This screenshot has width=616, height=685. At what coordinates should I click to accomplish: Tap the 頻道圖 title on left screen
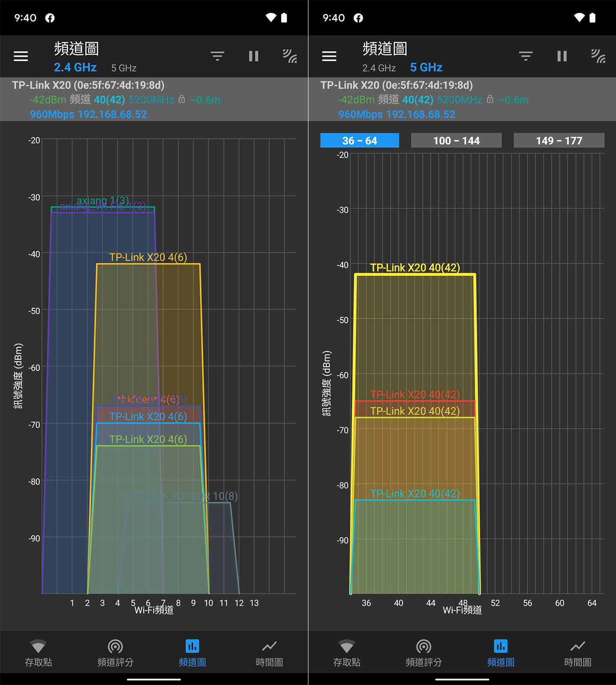tap(77, 49)
